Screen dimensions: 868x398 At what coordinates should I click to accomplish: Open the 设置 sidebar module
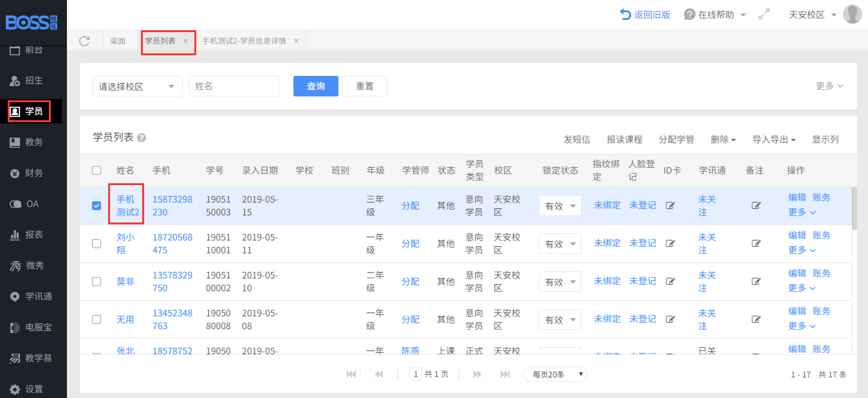point(26,389)
